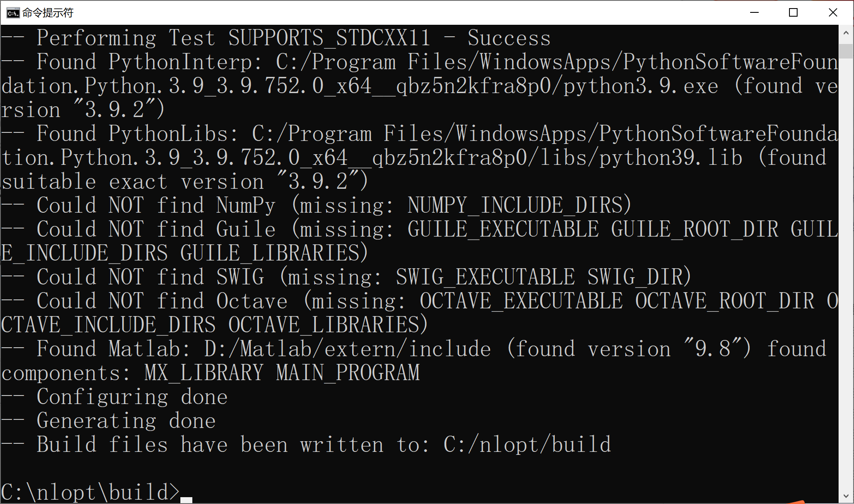Click the scrollbar up arrow
Viewport: 854px width, 504px height.
click(846, 32)
